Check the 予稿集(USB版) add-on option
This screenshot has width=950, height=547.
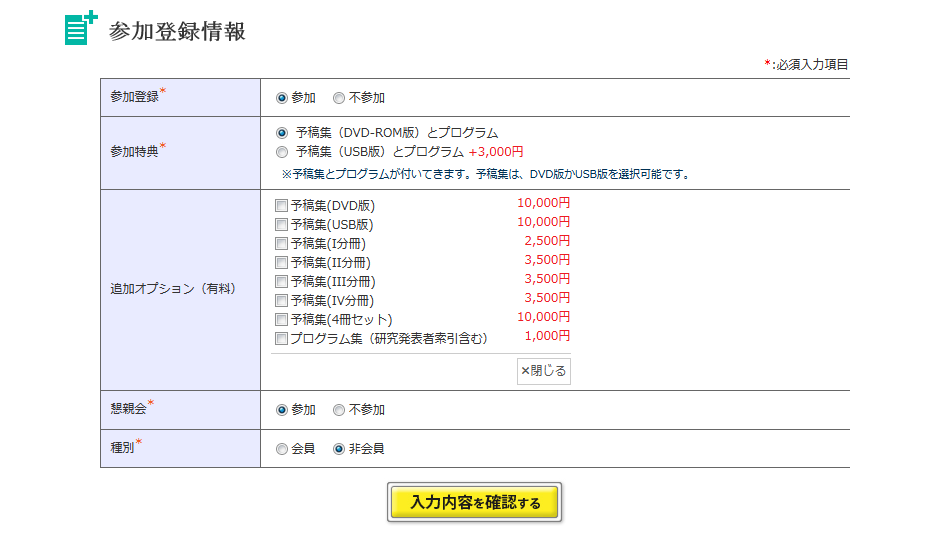(x=281, y=225)
